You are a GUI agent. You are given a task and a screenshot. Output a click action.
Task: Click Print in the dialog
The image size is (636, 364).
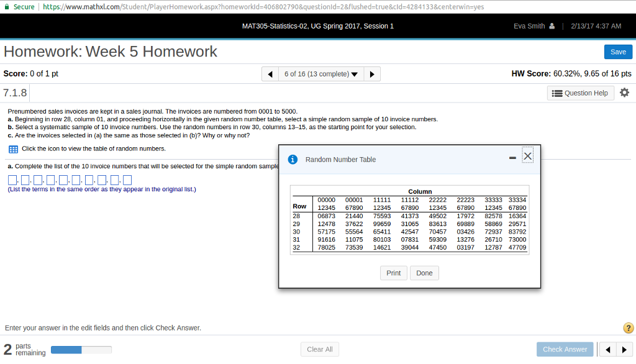click(393, 273)
